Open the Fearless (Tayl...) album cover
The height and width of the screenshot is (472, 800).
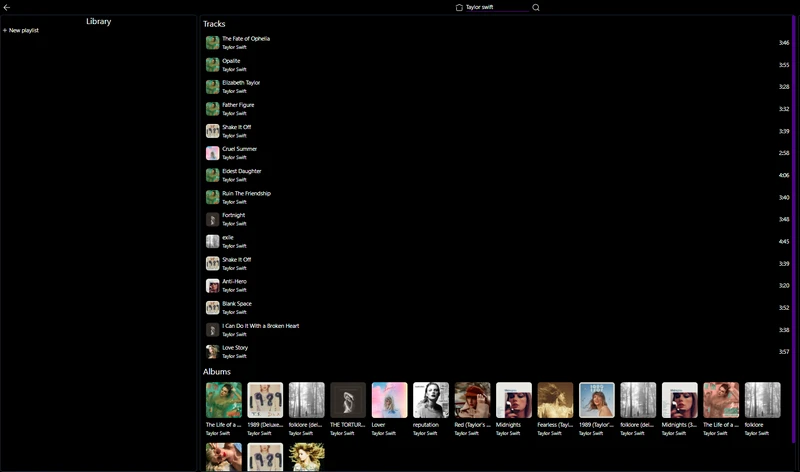[x=555, y=400]
